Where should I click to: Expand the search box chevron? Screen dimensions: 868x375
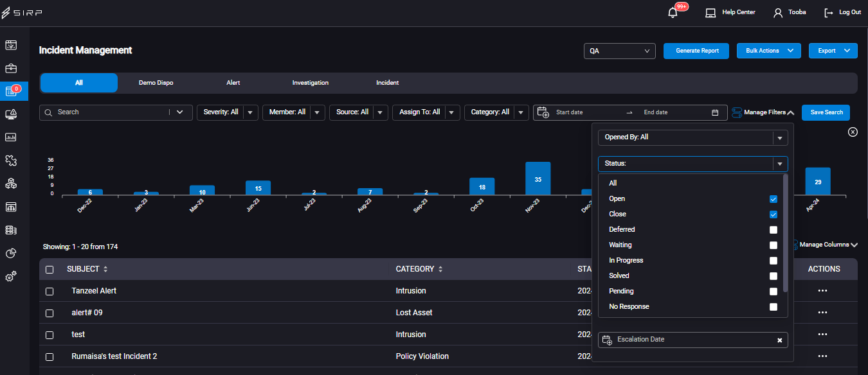point(180,112)
